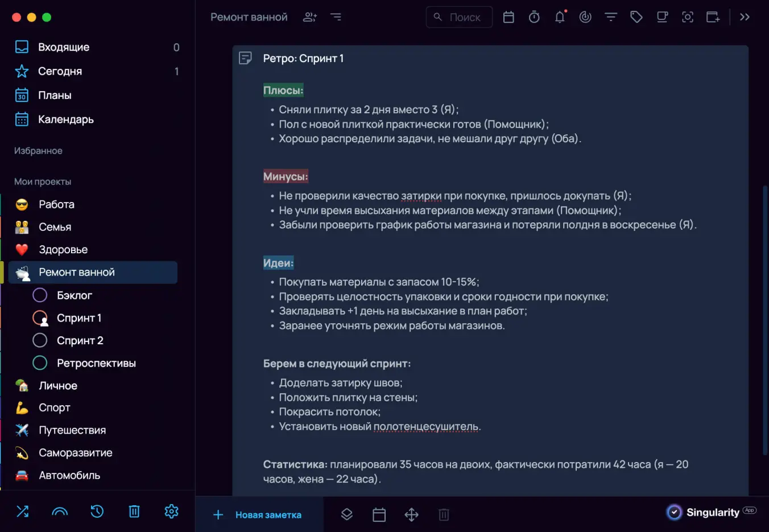Expand the right panel double chevron
This screenshot has width=769, height=532.
(x=745, y=17)
